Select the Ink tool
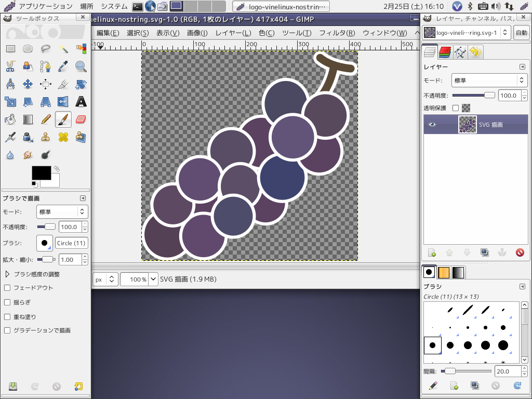The height and width of the screenshot is (399, 532). 28,137
